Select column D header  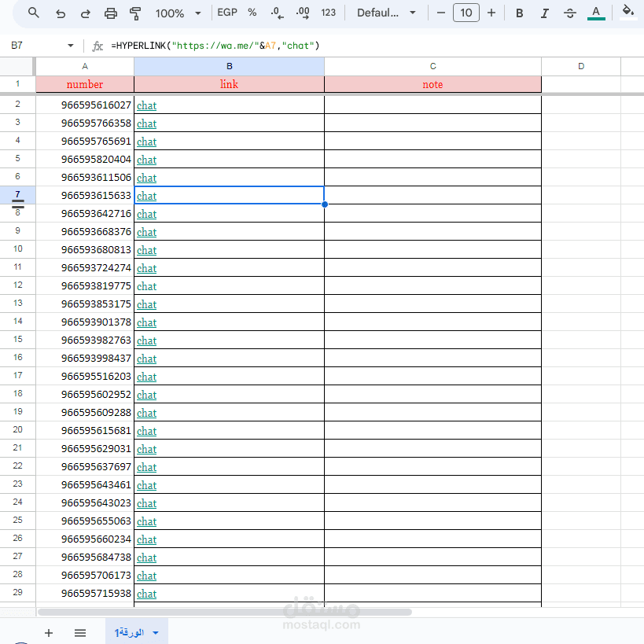tap(581, 66)
